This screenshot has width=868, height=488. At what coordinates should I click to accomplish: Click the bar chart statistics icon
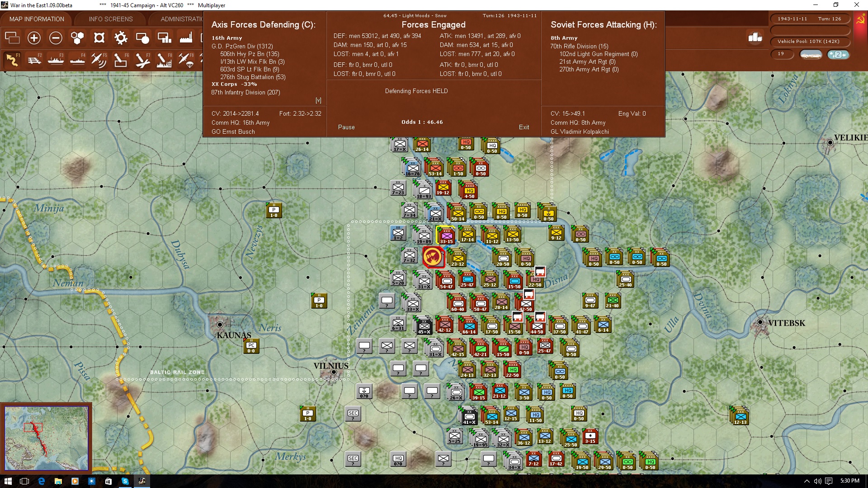755,38
